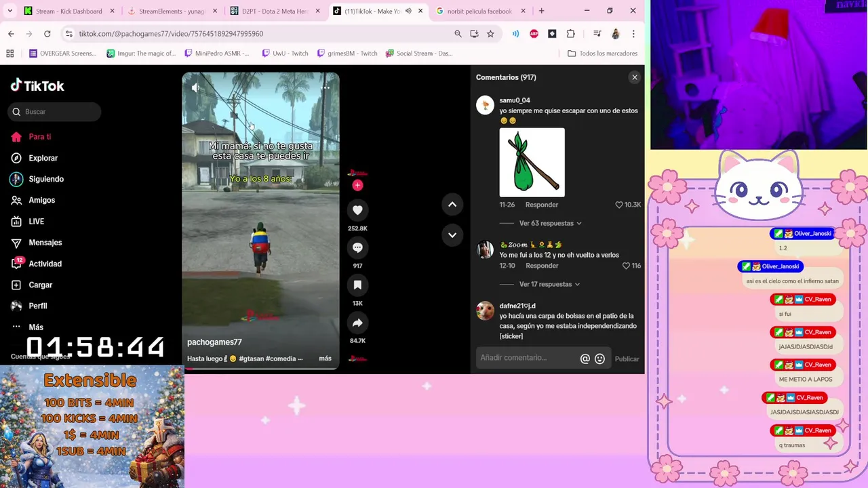Open a new browser tab
The image size is (868, 488).
click(541, 11)
